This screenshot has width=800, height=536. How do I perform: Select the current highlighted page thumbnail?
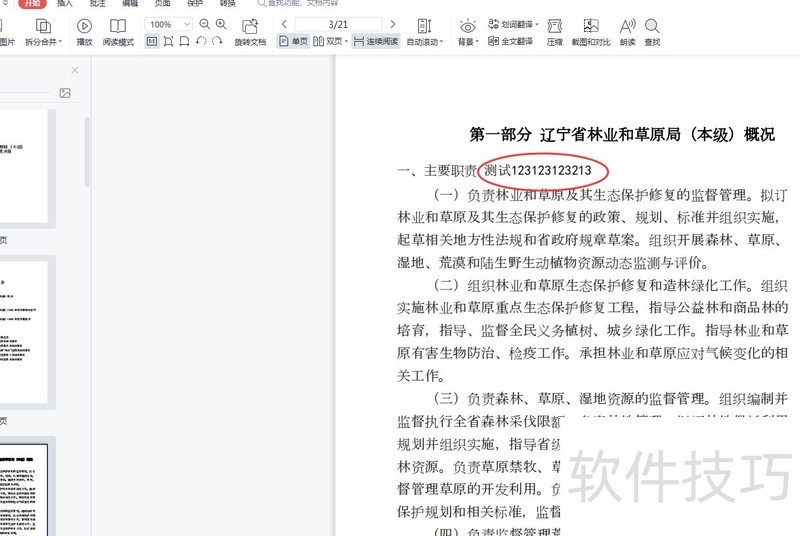[23, 489]
